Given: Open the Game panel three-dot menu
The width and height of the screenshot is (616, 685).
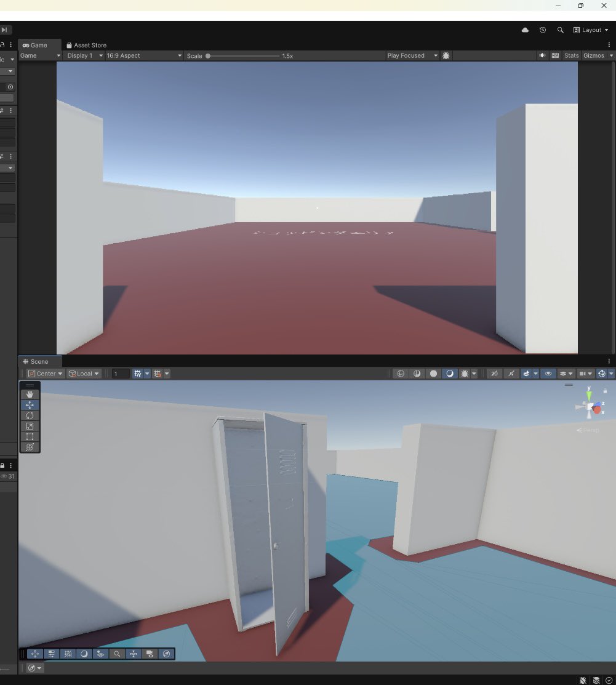Looking at the screenshot, I should pyautogui.click(x=609, y=44).
